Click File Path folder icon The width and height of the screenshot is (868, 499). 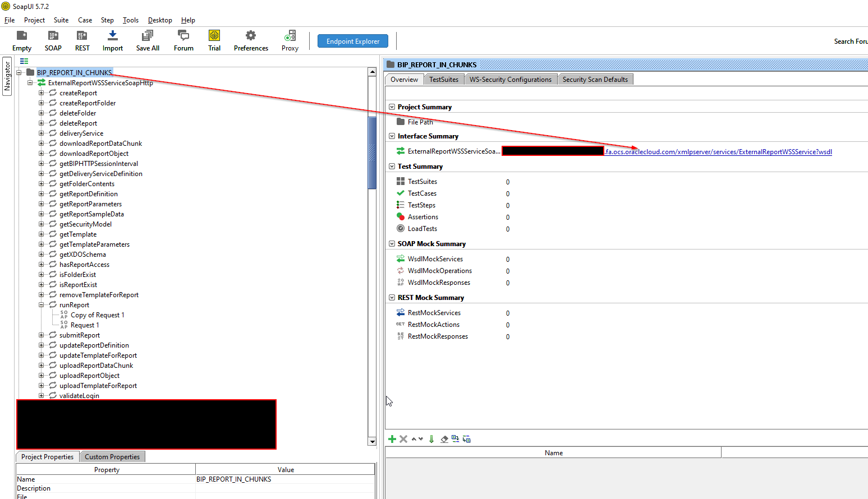point(401,122)
